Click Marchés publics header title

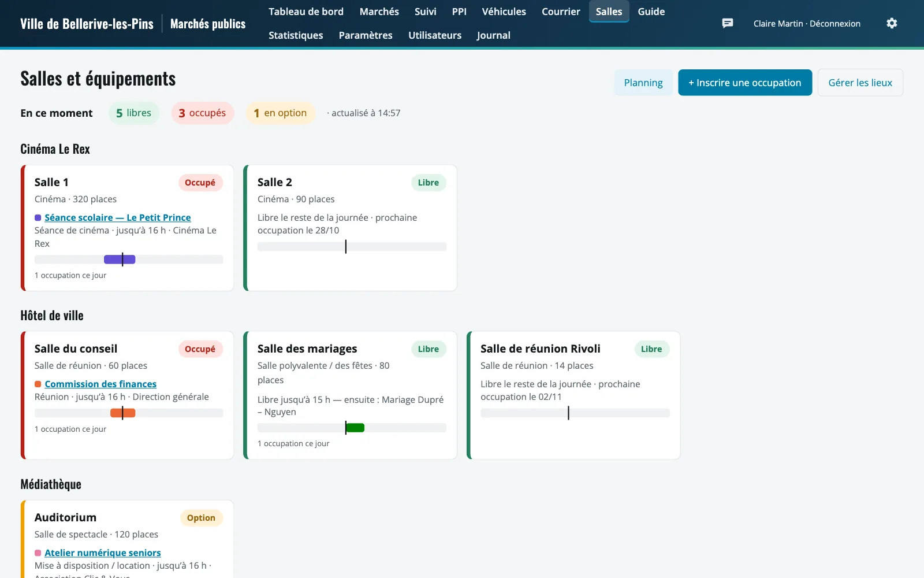(x=208, y=24)
